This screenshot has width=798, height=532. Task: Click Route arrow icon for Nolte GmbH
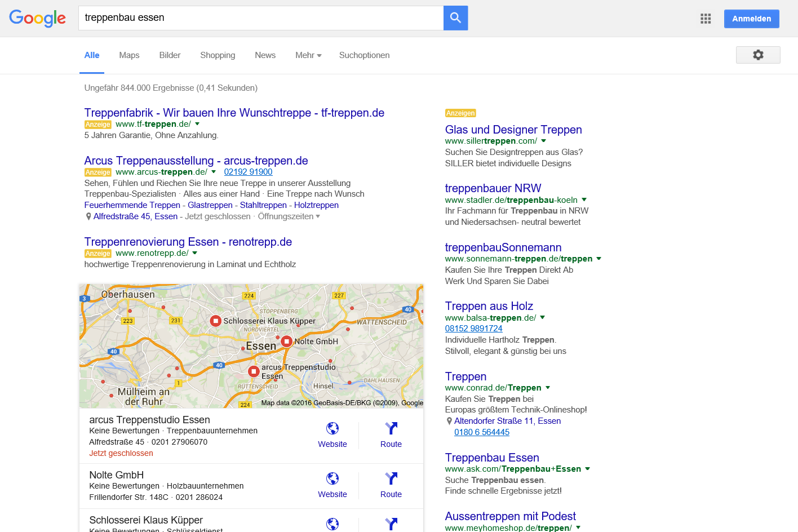tap(391, 478)
